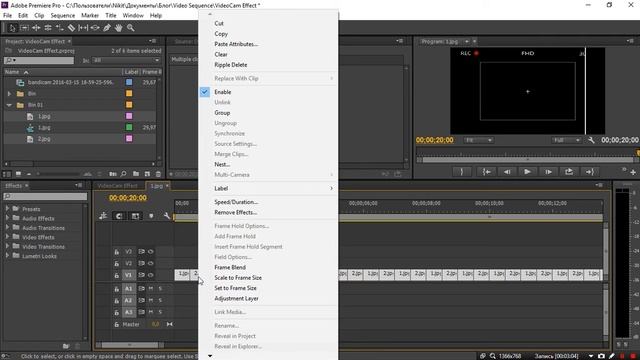Click New Item icon in Project panel

click(x=147, y=174)
